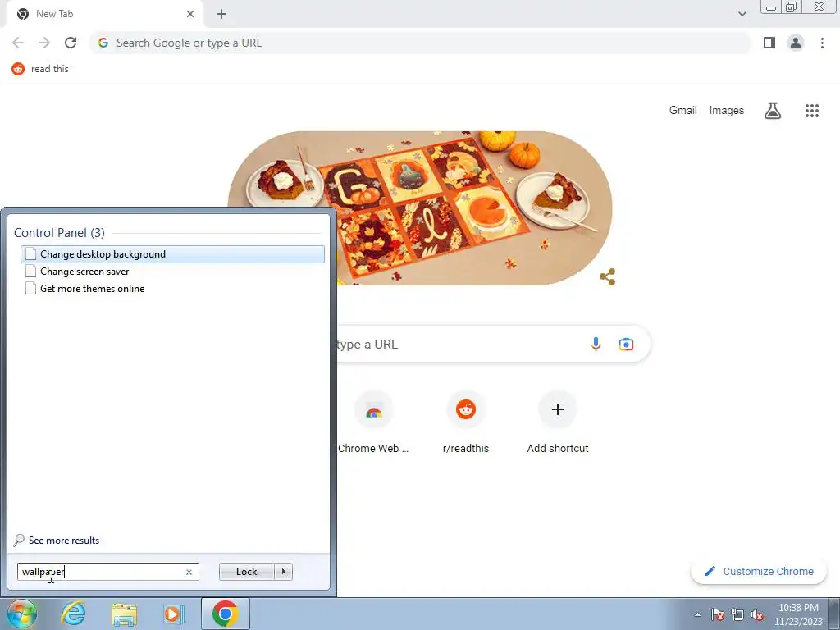
Task: Open the network tray icon
Action: click(x=737, y=614)
